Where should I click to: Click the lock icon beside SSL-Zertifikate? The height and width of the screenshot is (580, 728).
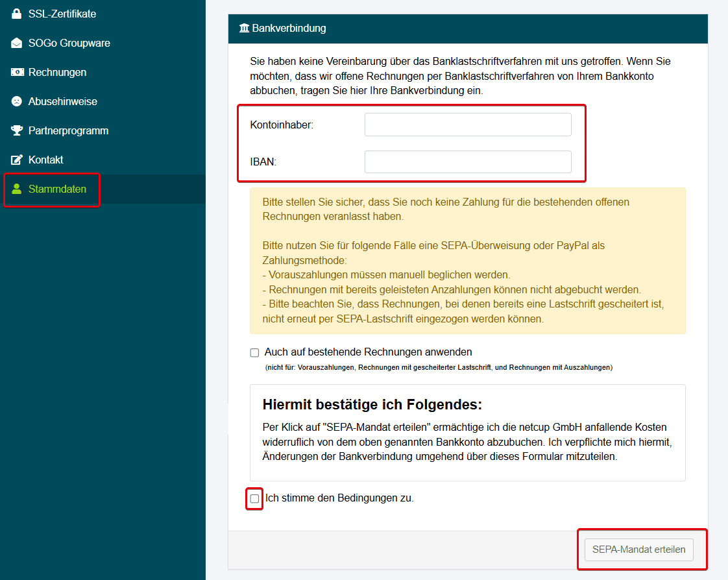click(x=17, y=14)
